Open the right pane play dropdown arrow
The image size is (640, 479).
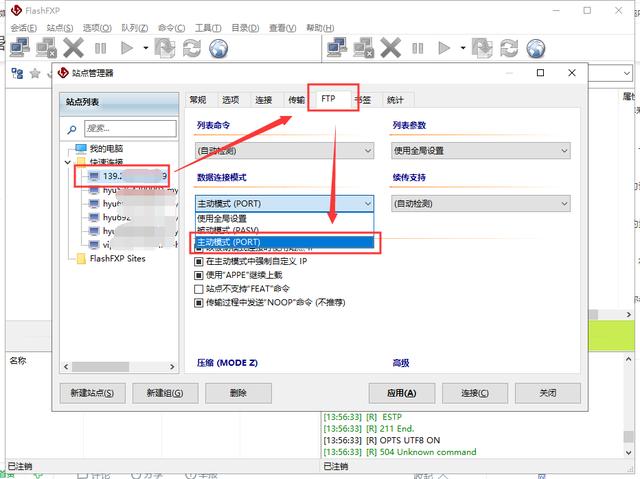click(x=463, y=48)
